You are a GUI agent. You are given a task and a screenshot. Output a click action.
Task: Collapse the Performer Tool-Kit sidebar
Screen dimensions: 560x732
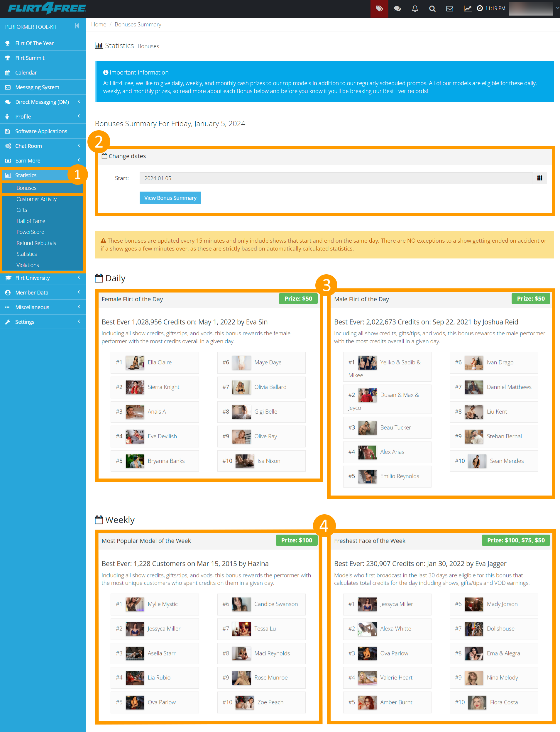tap(77, 26)
